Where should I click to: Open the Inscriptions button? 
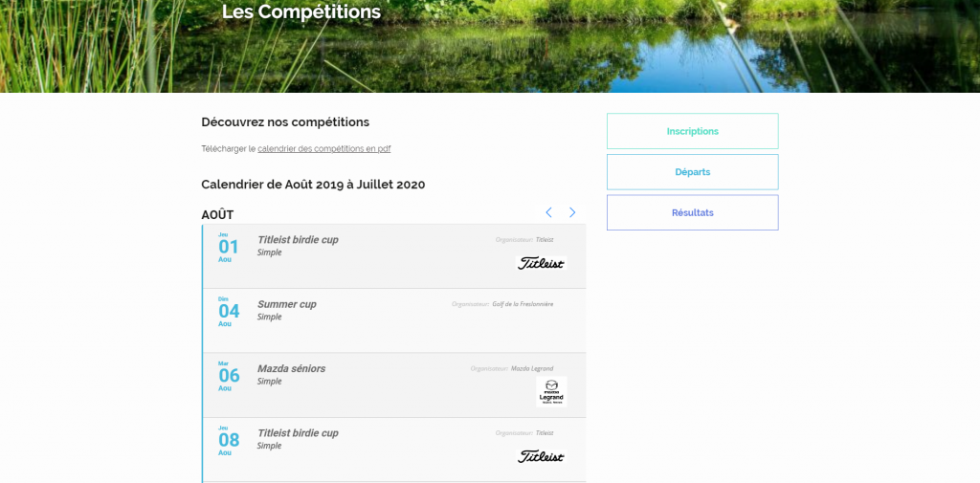coord(692,131)
